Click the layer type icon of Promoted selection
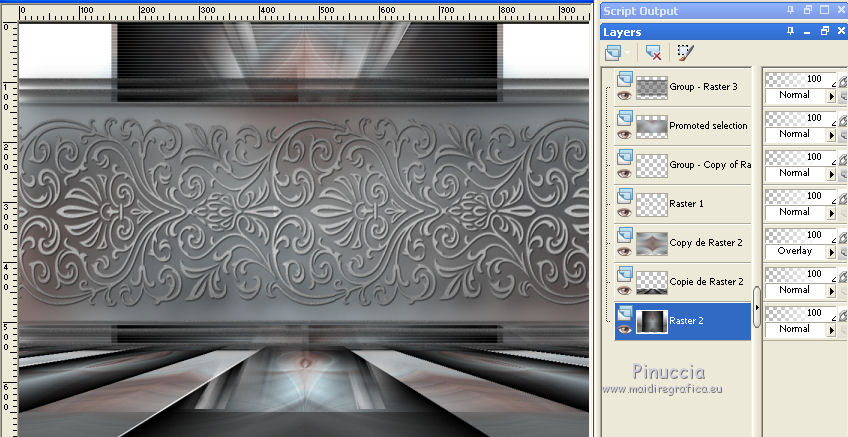 pos(625,118)
